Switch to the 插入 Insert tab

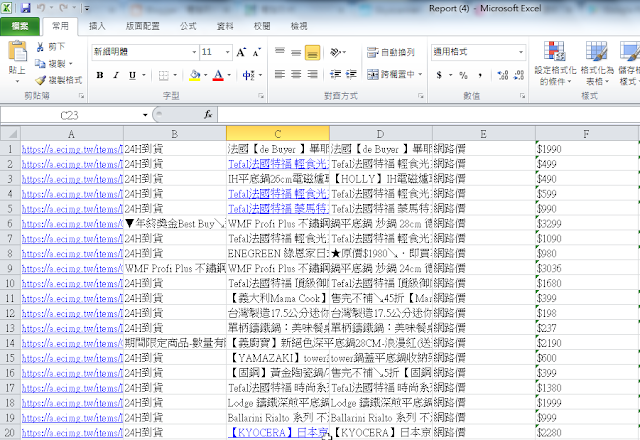coord(97,27)
